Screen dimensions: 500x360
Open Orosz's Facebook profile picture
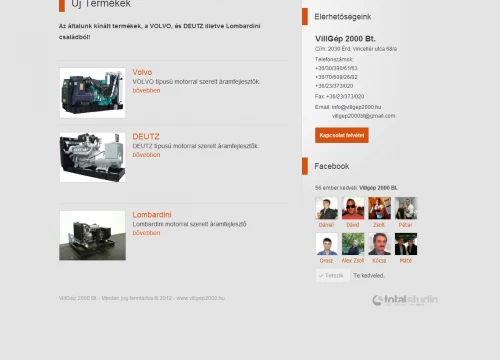click(326, 244)
